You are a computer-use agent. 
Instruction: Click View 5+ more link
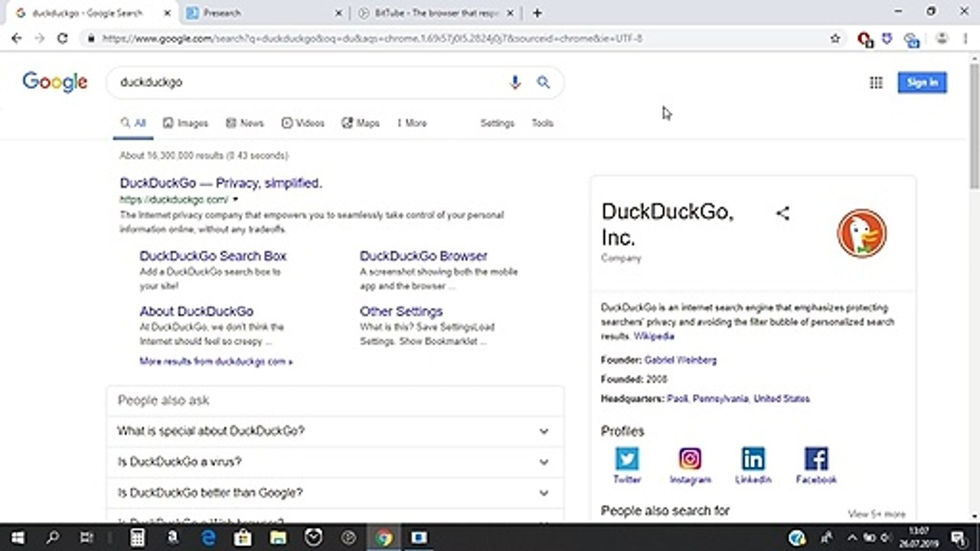(876, 514)
